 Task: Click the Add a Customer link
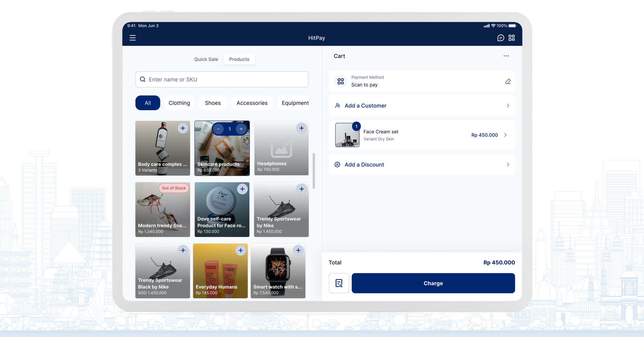tap(365, 106)
